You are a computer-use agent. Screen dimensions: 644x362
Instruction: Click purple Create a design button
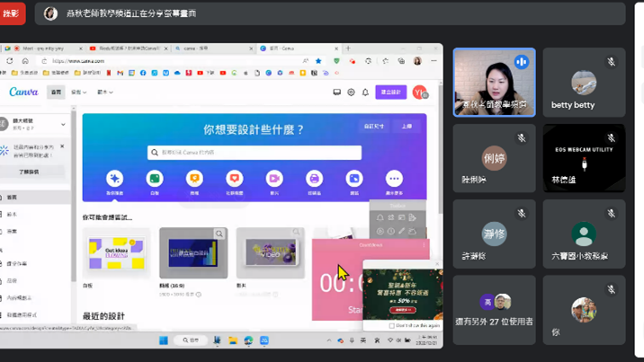click(391, 93)
